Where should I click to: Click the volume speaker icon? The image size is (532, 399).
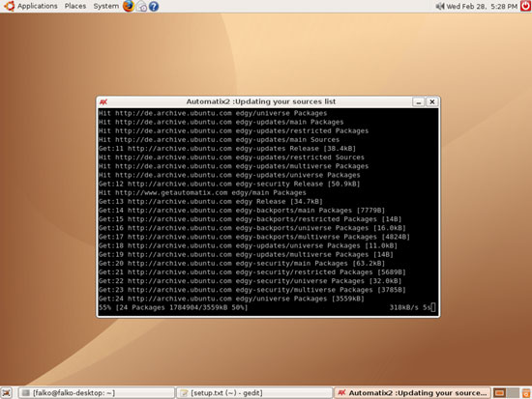440,6
